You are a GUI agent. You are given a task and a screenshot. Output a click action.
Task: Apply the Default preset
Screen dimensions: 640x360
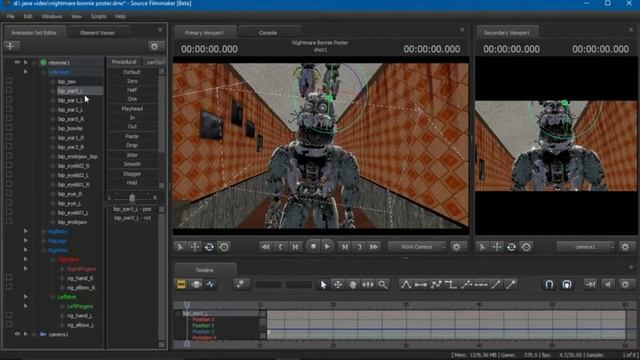132,72
